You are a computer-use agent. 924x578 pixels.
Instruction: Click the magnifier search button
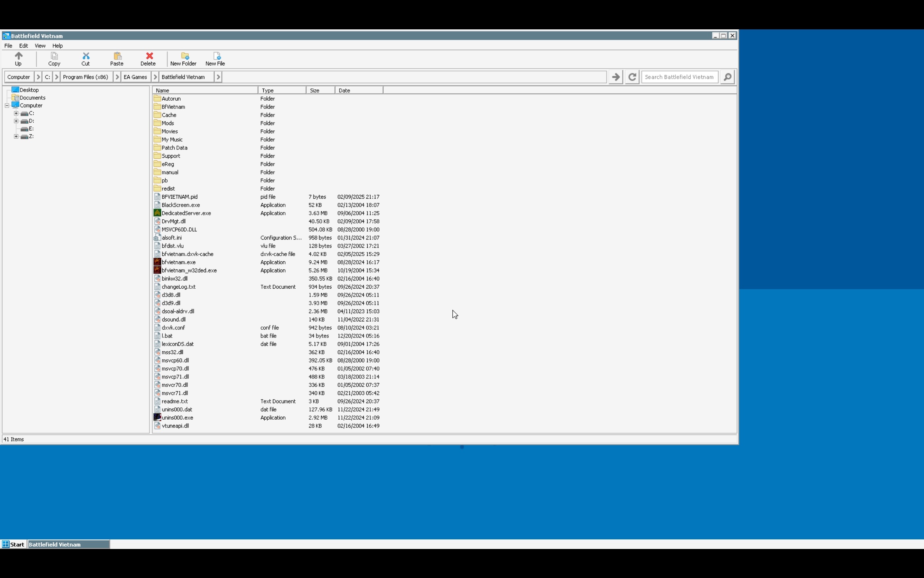(728, 77)
